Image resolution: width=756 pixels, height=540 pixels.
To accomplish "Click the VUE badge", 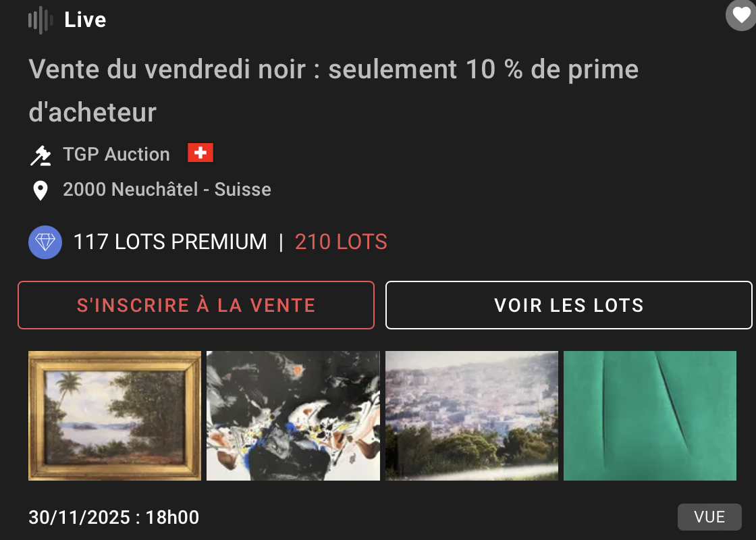I will pyautogui.click(x=709, y=517).
